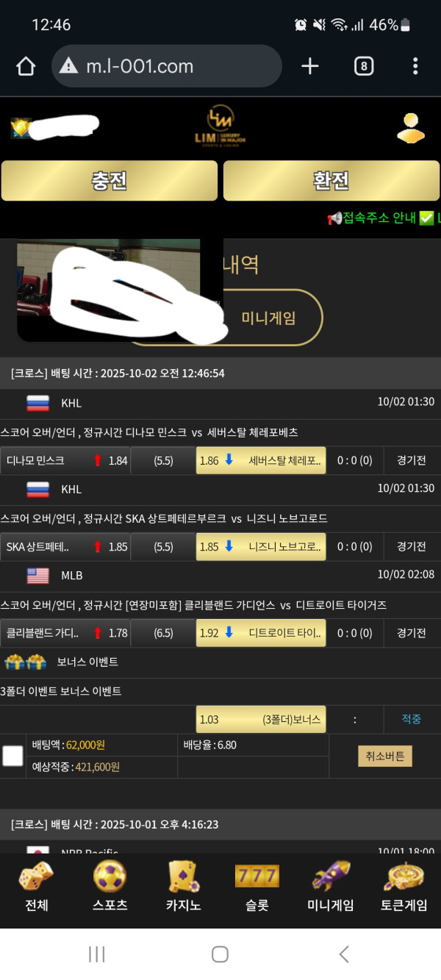Open the gold user profile icon
This screenshot has width=441, height=980.
pos(411,128)
